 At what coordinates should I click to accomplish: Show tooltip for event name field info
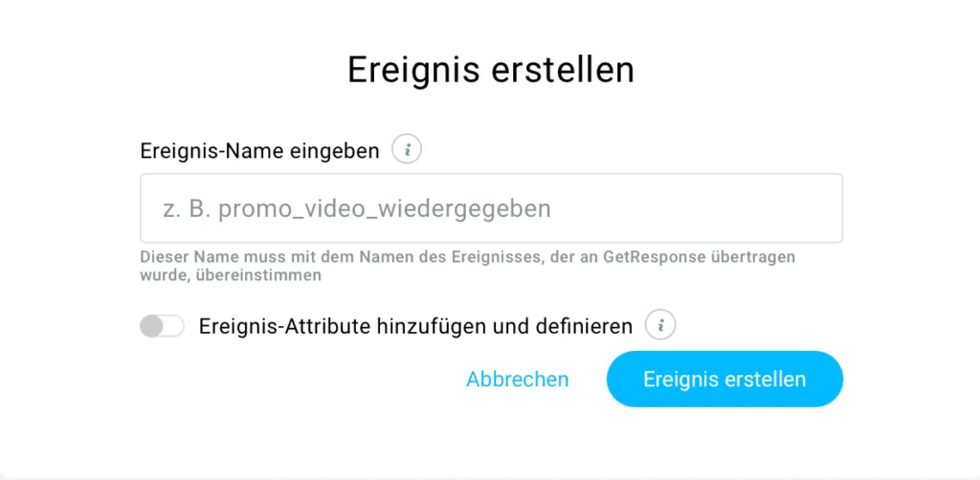pos(407,150)
